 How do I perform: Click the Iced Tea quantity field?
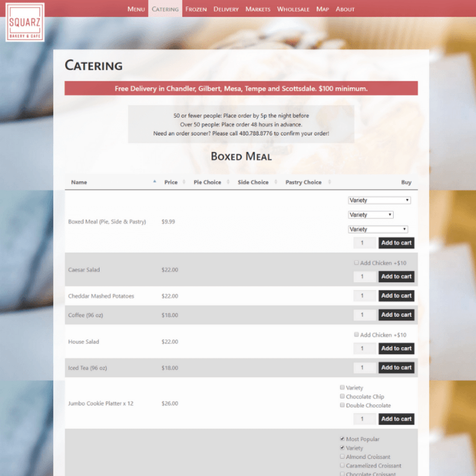[x=365, y=367]
